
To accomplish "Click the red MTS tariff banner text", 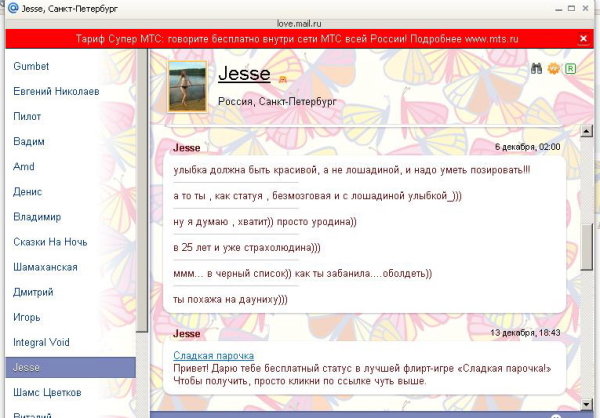I will coord(300,38).
